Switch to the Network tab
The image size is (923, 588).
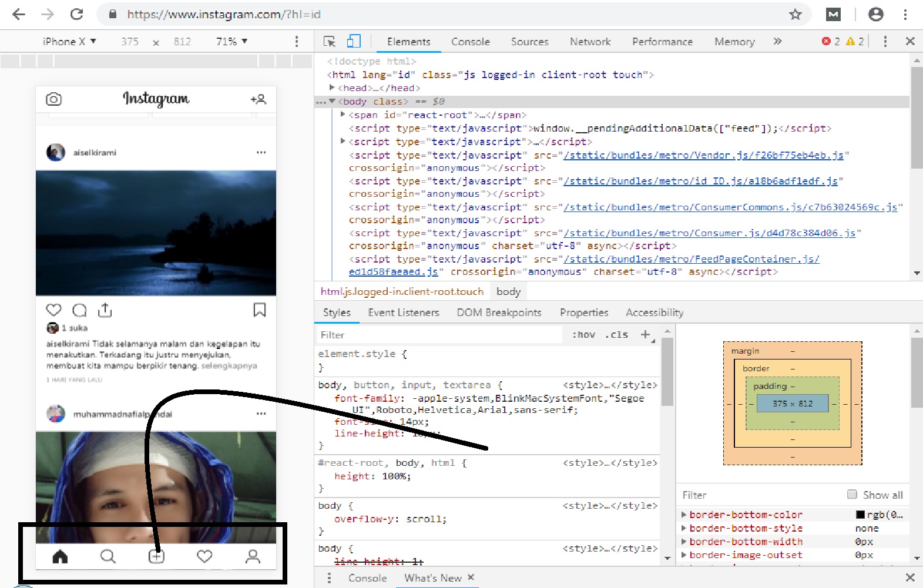point(590,42)
